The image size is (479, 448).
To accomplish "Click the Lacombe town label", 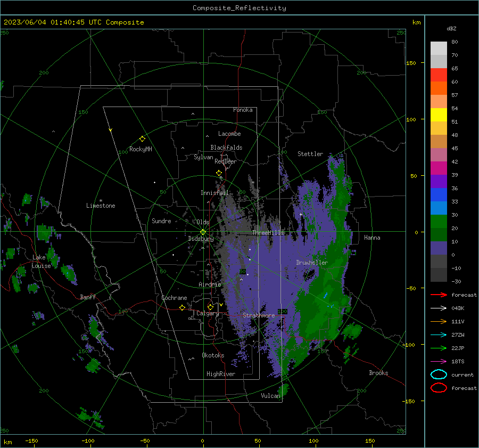I will [x=229, y=134].
